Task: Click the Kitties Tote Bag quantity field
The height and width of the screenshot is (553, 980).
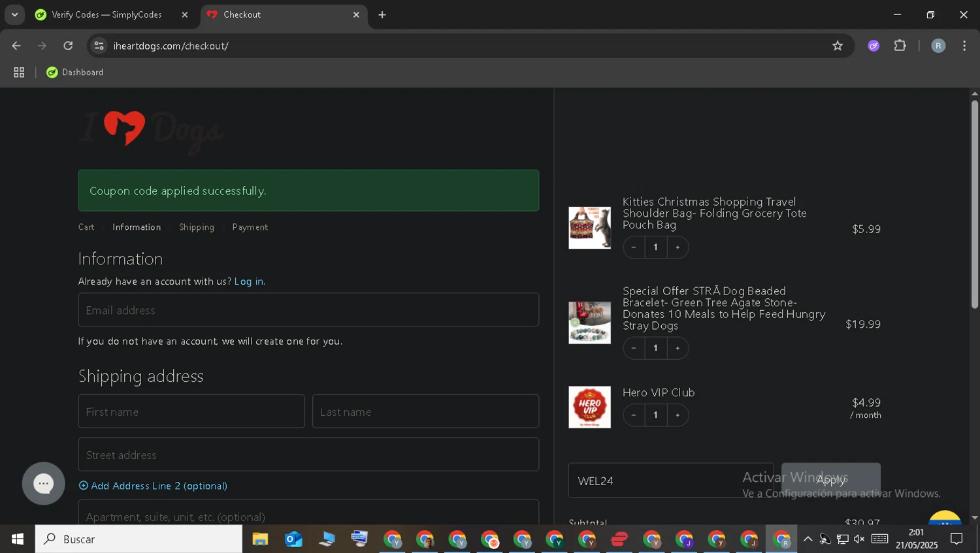Action: click(x=656, y=247)
